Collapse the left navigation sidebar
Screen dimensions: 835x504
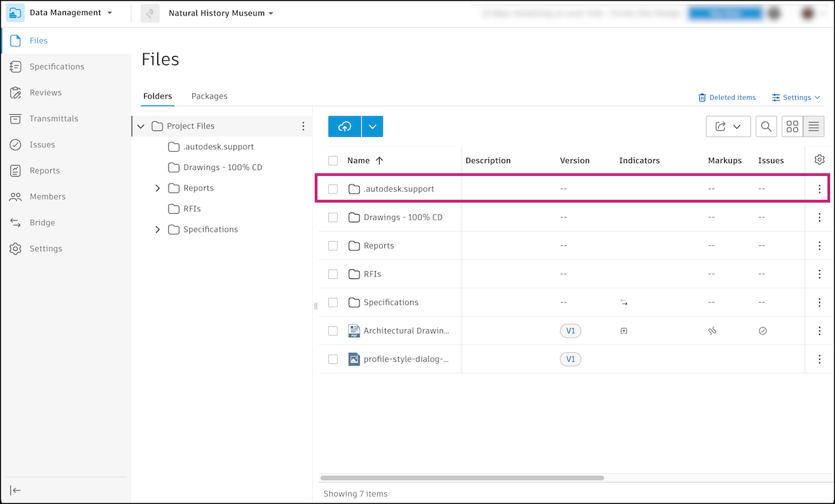pos(16,490)
